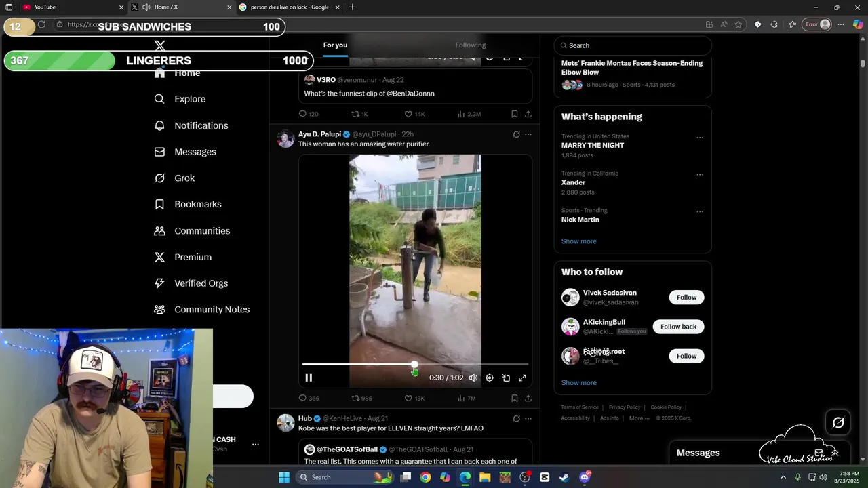868x488 pixels.
Task: Mute the water purifier video audio
Action: 473,378
